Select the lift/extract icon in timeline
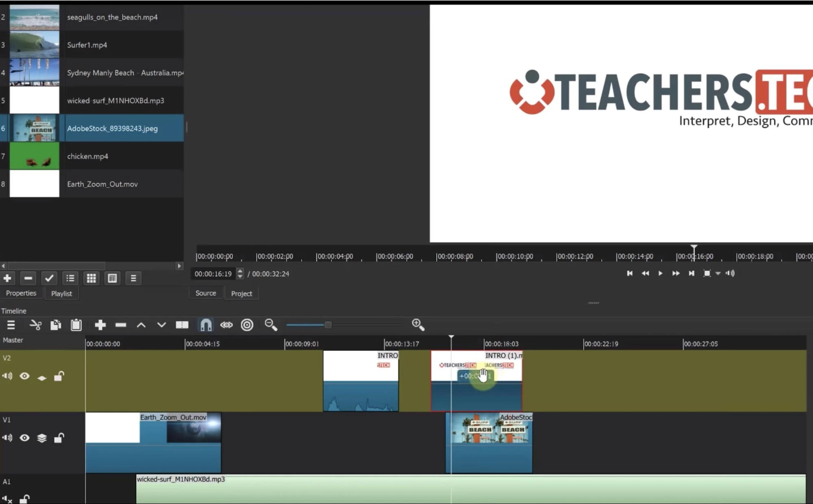813x504 pixels. coord(141,325)
